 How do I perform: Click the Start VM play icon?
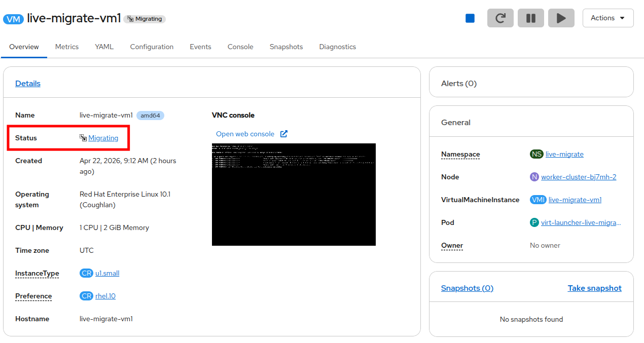click(x=561, y=18)
